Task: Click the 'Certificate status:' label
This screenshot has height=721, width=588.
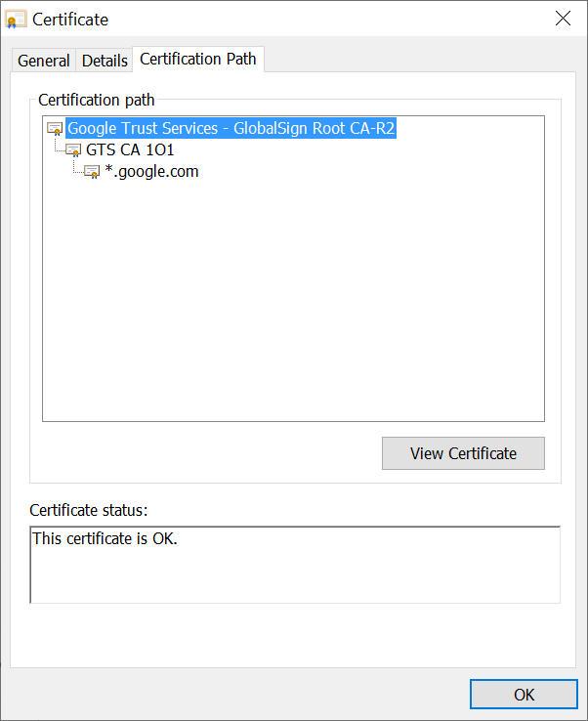Action: 89,510
